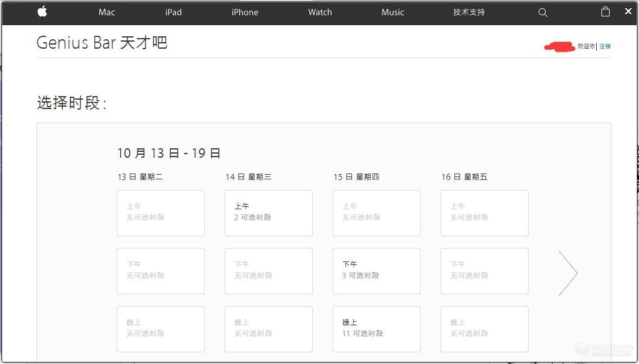Screen dimensions: 639x364
Task: Open the Music menu
Action: (x=393, y=12)
